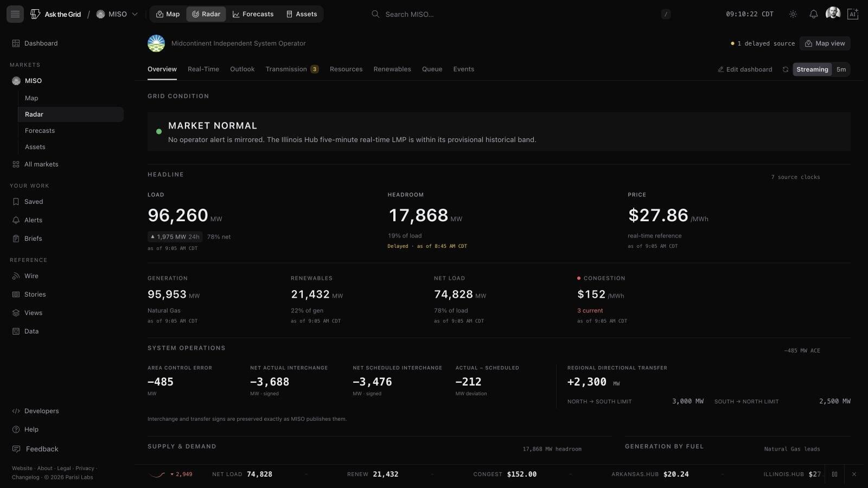Click the Ask the Grid logo

point(56,14)
